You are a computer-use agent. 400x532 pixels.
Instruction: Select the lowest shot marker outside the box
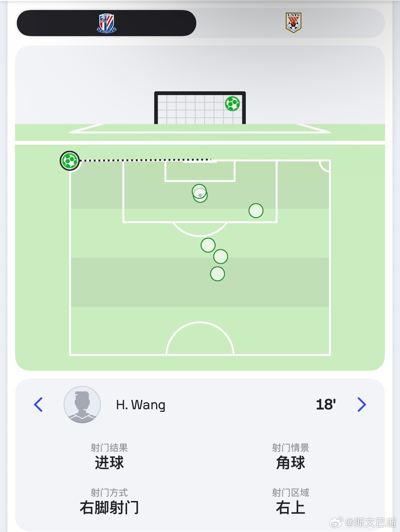217,274
